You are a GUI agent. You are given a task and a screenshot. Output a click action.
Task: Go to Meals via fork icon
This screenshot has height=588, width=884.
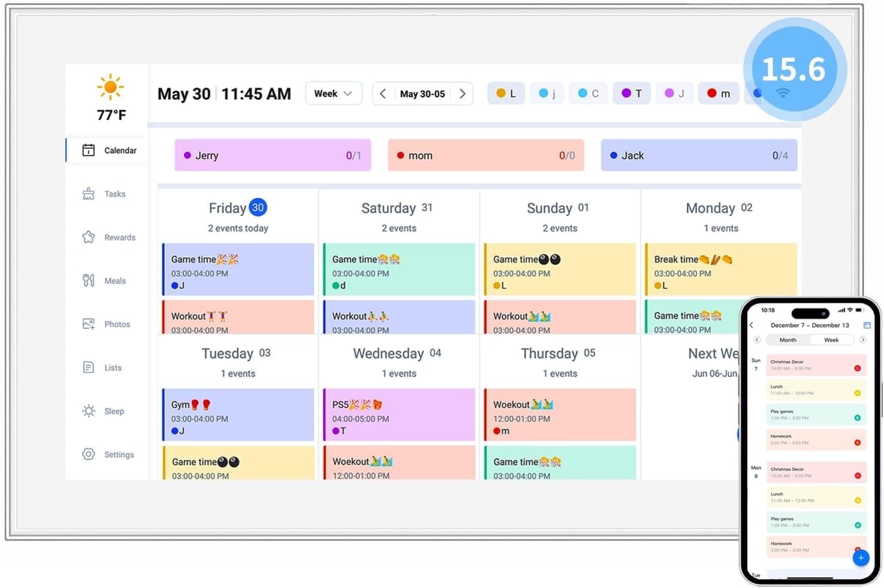(89, 281)
